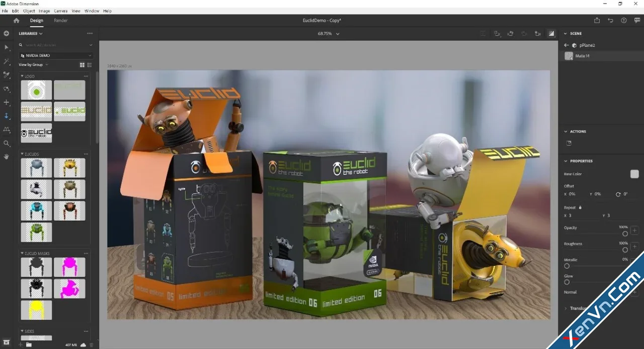Click the Undo arrow icon
The image size is (644, 349).
point(610,21)
